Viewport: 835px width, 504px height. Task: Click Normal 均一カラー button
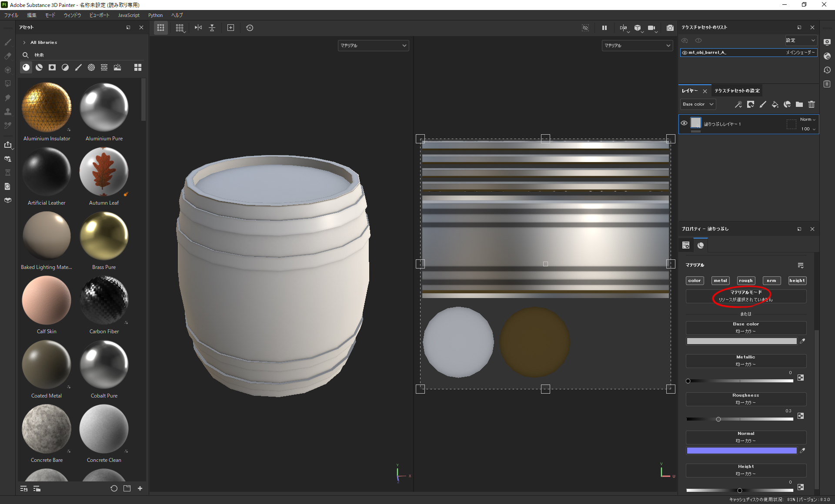746,438
